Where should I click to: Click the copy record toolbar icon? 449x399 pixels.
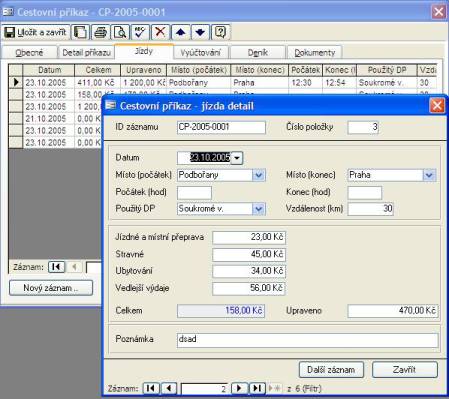click(80, 33)
